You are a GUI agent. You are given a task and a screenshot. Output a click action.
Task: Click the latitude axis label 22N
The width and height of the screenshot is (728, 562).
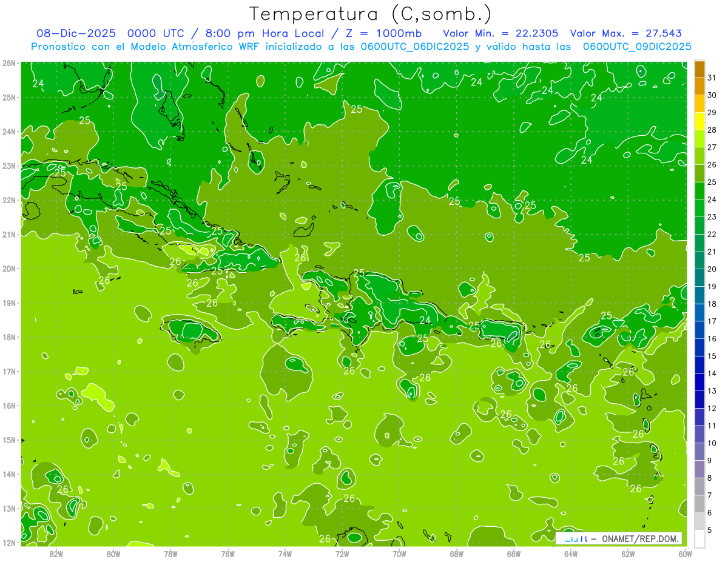pos(9,200)
